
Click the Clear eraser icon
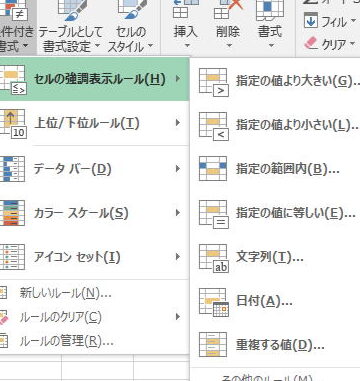tap(311, 44)
